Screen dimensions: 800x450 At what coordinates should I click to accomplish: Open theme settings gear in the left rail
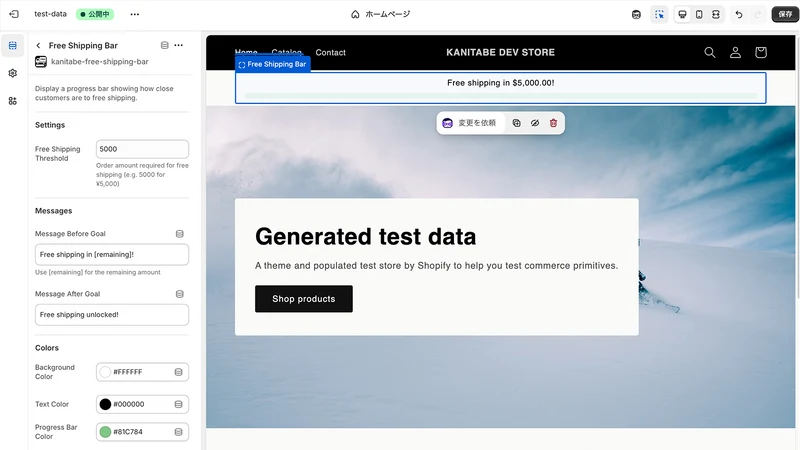click(13, 73)
